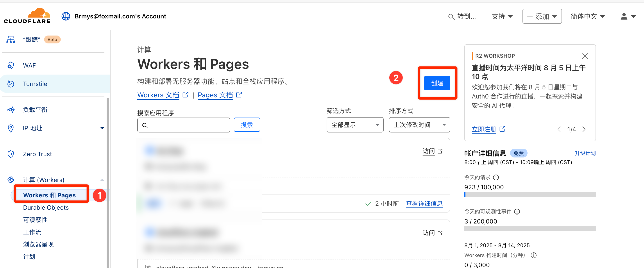This screenshot has height=268, width=644.
Task: Open WAF in sidebar
Action: [x=29, y=66]
